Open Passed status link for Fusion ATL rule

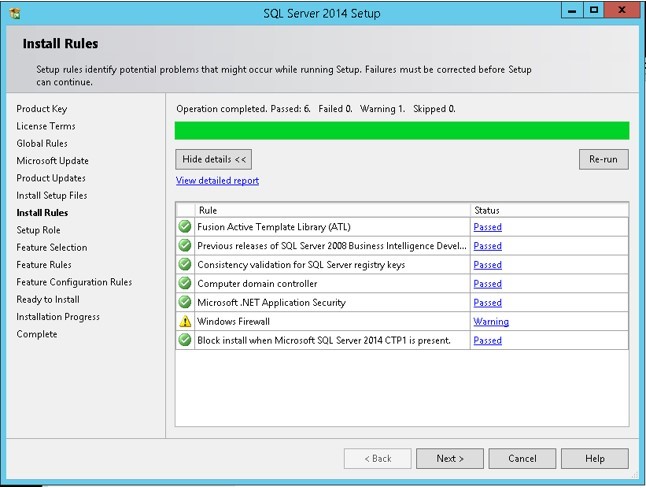(x=487, y=227)
